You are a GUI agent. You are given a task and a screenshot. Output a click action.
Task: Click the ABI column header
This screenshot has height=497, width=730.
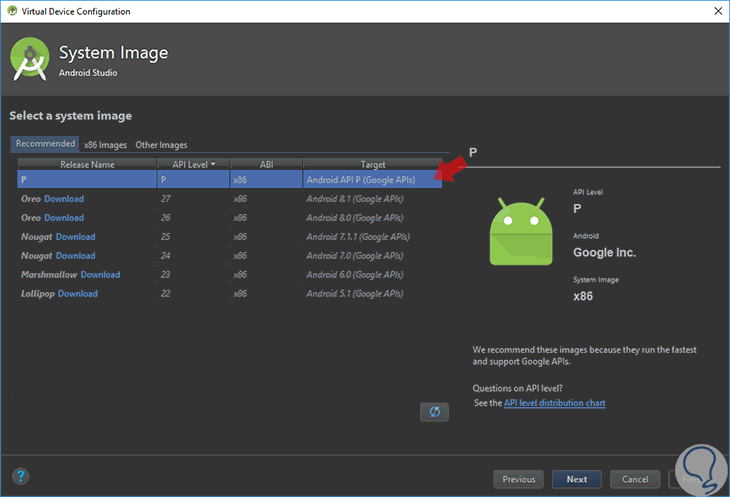click(x=266, y=164)
